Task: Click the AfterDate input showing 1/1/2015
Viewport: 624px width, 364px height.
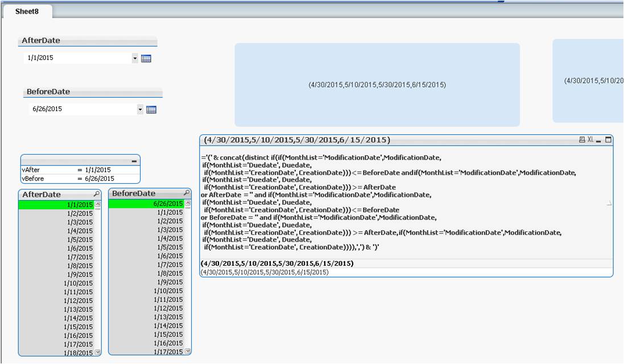Action: [x=78, y=57]
